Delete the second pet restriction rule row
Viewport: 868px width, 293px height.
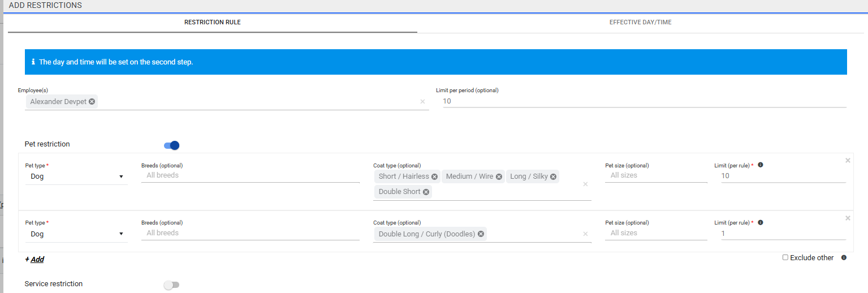[848, 218]
